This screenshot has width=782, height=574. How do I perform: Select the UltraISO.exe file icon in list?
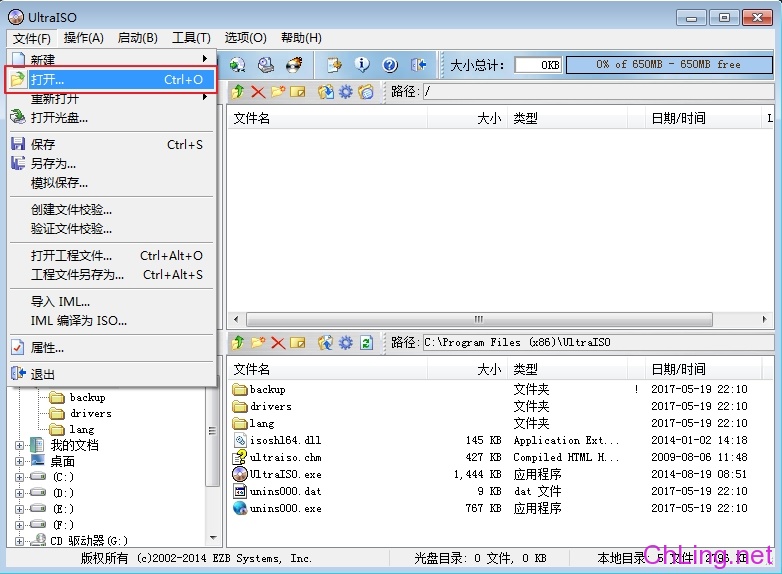pos(240,474)
